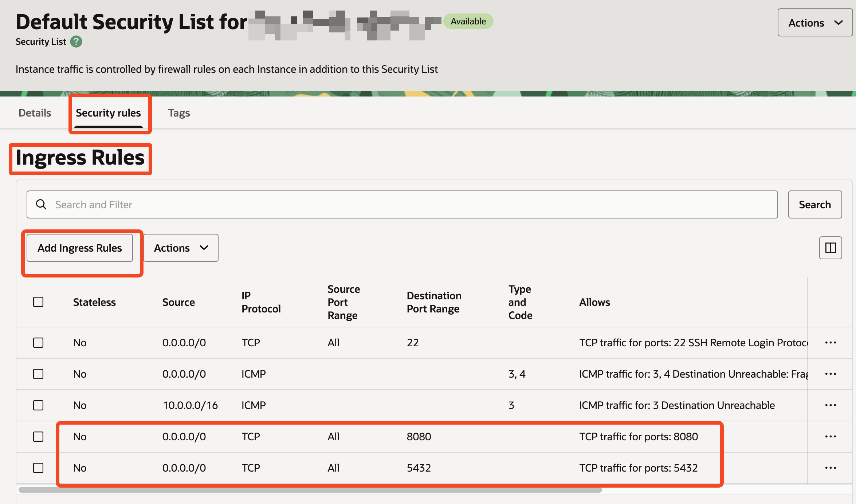Expand the top-right Actions dropdown
This screenshot has width=856, height=504.
[815, 23]
